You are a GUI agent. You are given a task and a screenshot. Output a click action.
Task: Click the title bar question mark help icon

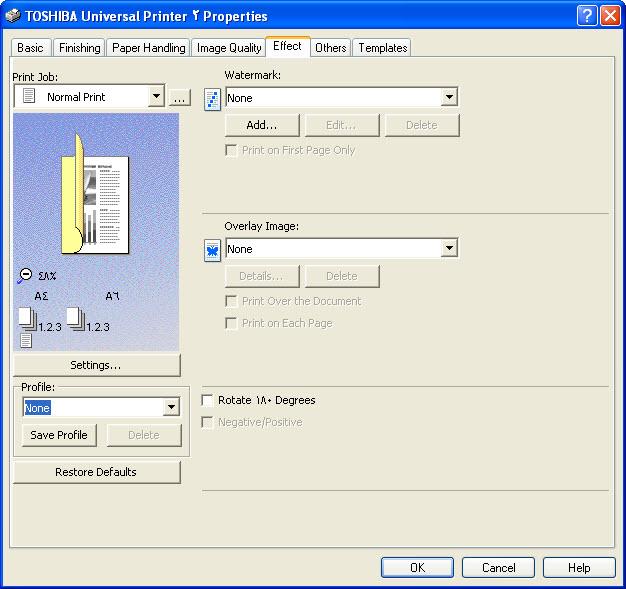587,16
